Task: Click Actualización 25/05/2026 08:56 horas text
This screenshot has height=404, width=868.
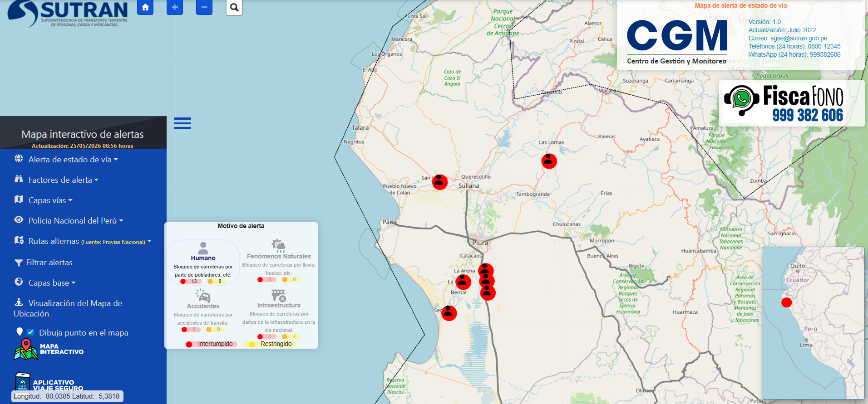Action: (x=83, y=146)
